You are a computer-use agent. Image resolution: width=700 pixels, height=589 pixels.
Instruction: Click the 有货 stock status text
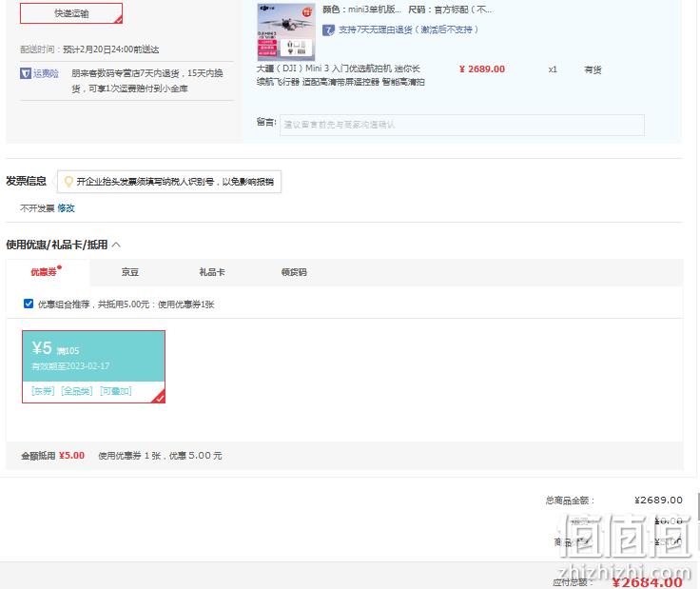point(593,69)
